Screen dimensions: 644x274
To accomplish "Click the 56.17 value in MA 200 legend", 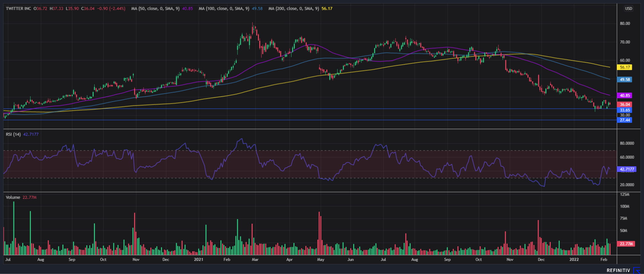I will click(327, 8).
